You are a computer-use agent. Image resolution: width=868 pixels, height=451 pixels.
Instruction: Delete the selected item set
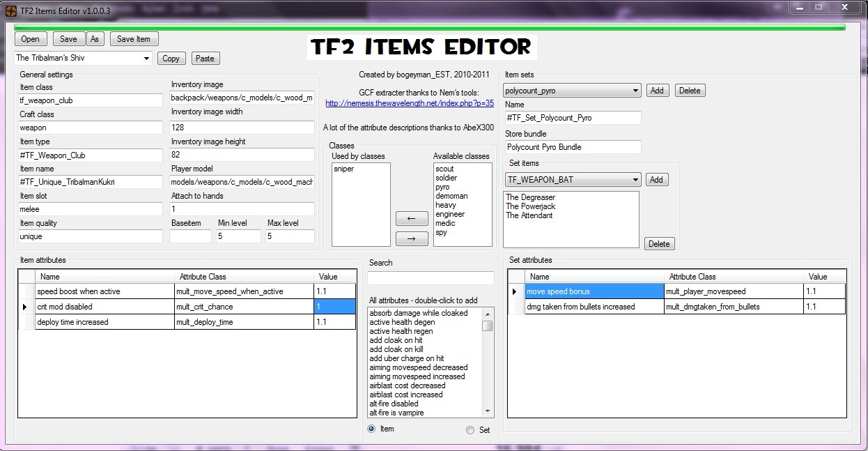coord(689,91)
